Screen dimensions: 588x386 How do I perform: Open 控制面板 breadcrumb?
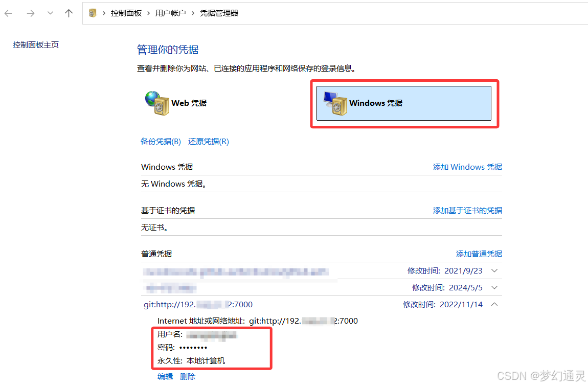pyautogui.click(x=126, y=13)
